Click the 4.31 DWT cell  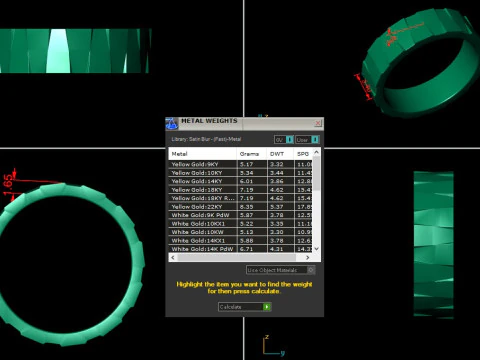280,249
